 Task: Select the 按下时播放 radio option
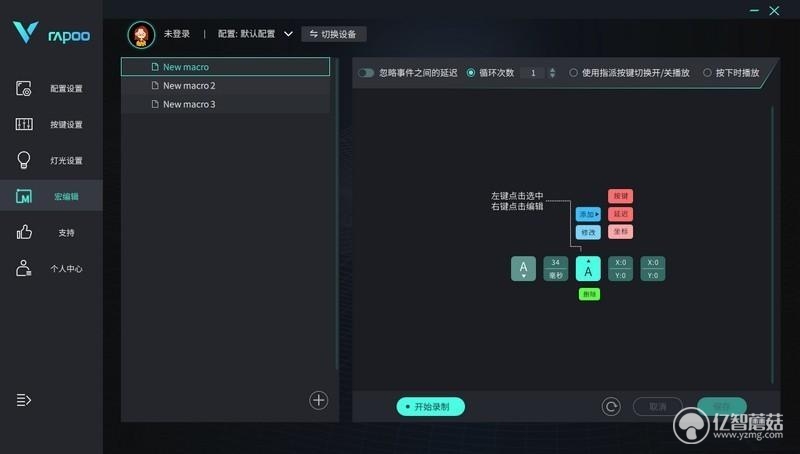coord(707,73)
